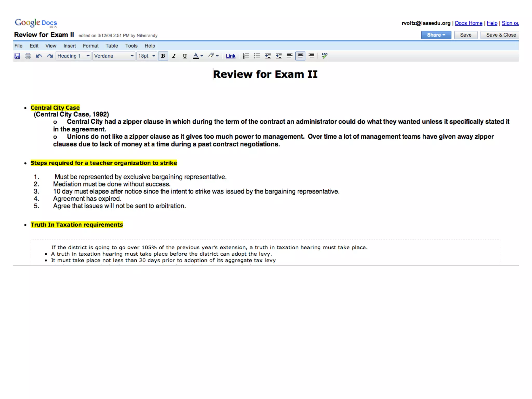The image size is (532, 399).
Task: Toggle italic formatting
Action: [174, 56]
